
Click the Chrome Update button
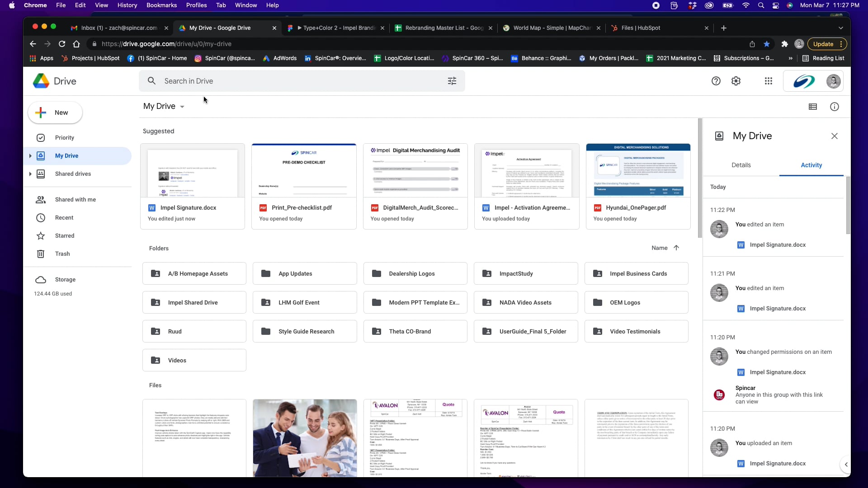[x=823, y=44]
